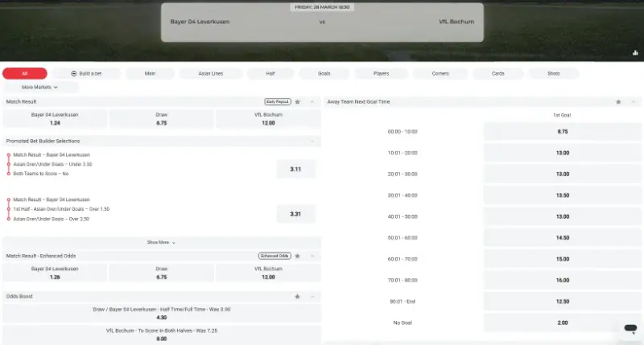The height and width of the screenshot is (345, 644).
Task: Bet 20:01 - 30:00 goal time odds
Action: coord(562,174)
